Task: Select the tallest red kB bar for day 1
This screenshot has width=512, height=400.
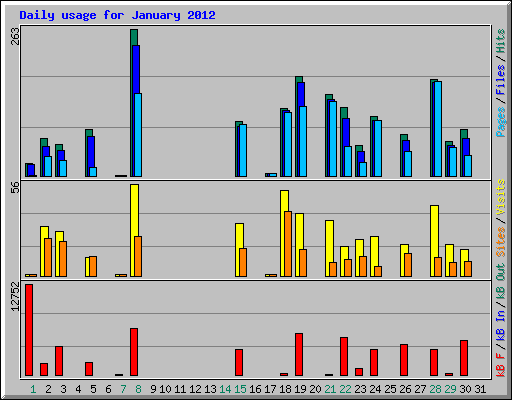Action: (x=29, y=330)
